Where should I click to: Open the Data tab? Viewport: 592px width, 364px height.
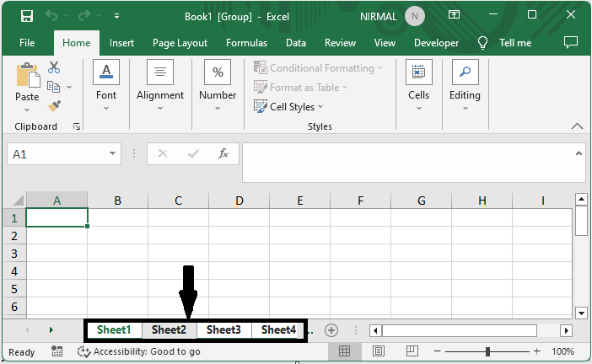[x=296, y=43]
